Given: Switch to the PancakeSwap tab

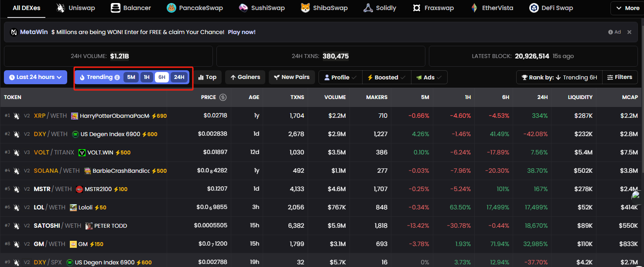Looking at the screenshot, I should point(195,8).
